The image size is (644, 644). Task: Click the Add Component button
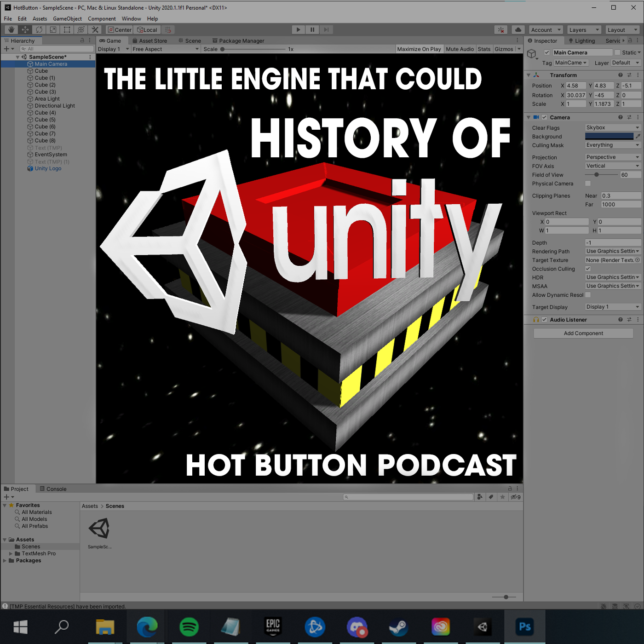click(x=583, y=333)
